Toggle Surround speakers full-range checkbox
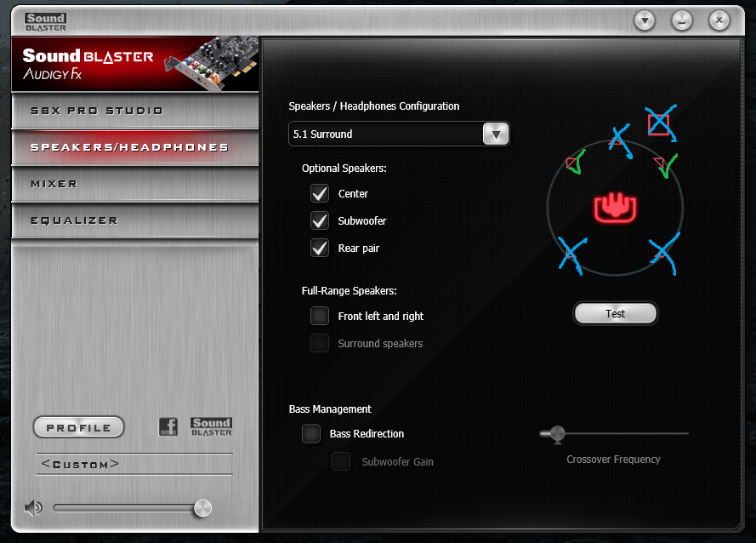756x543 pixels. point(320,343)
